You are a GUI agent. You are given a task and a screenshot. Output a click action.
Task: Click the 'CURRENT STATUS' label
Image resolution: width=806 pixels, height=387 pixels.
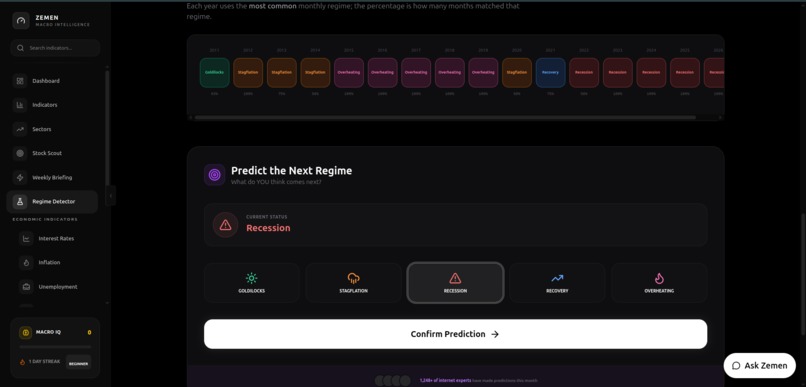click(x=266, y=217)
